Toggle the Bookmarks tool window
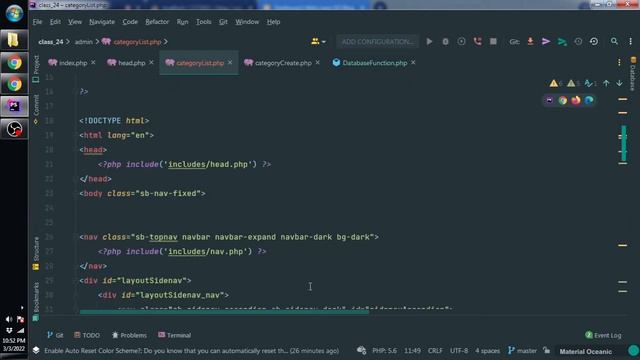This screenshot has width=640, height=360. (x=36, y=301)
